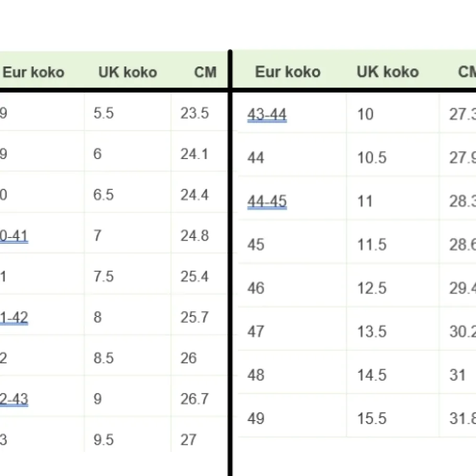Image resolution: width=476 pixels, height=476 pixels.
Task: Click the 25.7 CM value
Action: click(195, 318)
